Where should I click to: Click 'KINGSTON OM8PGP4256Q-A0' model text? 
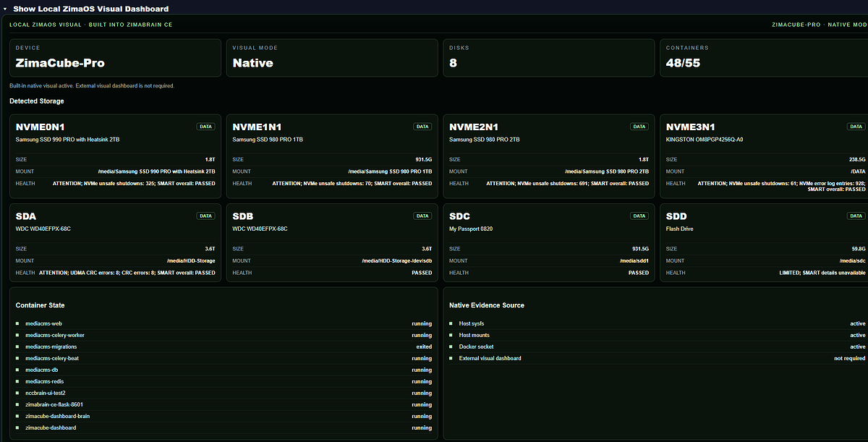[x=705, y=140]
